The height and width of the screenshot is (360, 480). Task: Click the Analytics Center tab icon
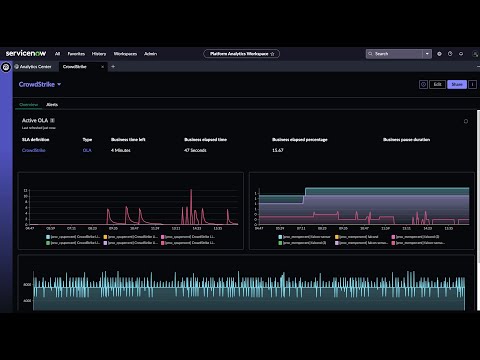pos(16,67)
